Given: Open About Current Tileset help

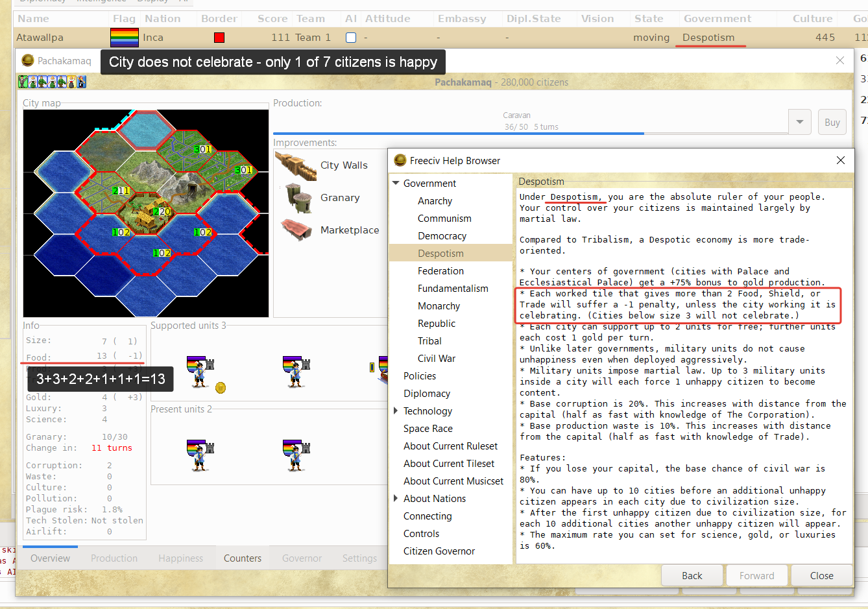Looking at the screenshot, I should click(x=449, y=464).
